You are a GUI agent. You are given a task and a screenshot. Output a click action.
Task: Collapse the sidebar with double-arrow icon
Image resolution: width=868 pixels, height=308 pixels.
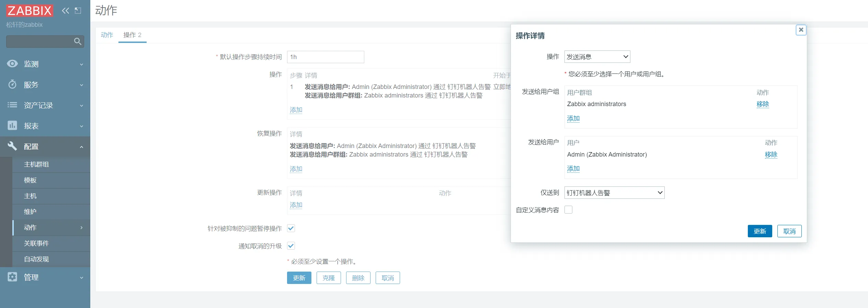coord(65,11)
